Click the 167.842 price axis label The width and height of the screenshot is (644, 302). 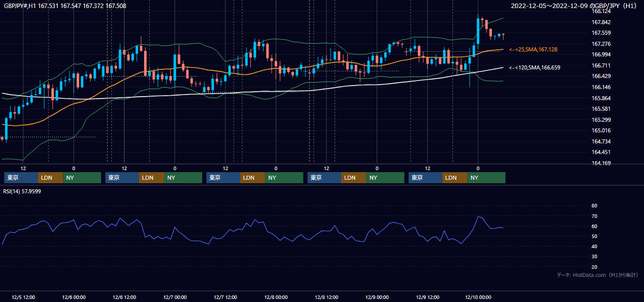click(x=601, y=22)
